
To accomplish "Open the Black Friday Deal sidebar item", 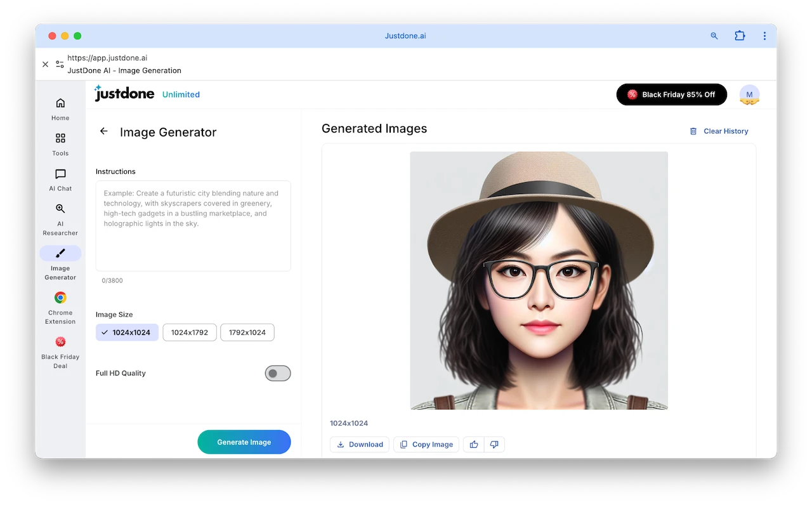I will 60,343.
